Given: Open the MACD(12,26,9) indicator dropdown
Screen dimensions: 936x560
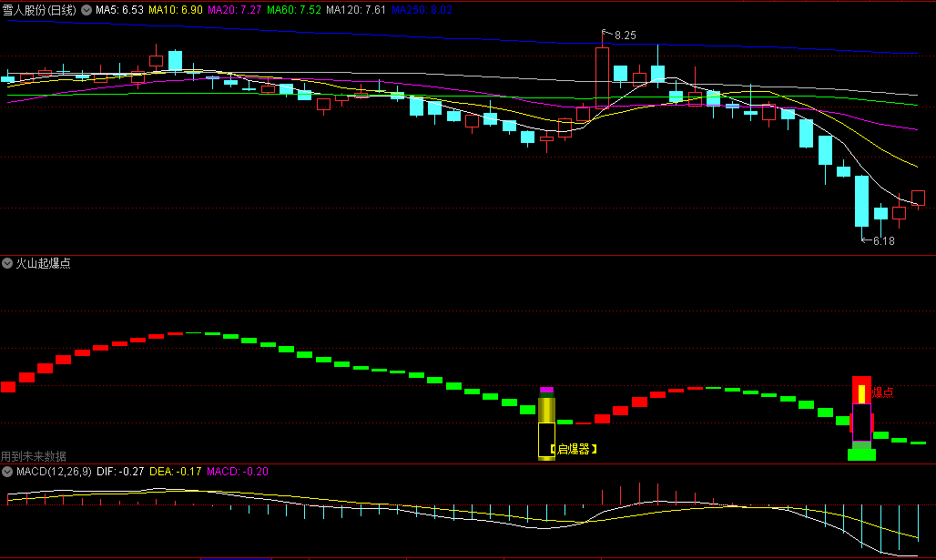Looking at the screenshot, I should point(7,472).
